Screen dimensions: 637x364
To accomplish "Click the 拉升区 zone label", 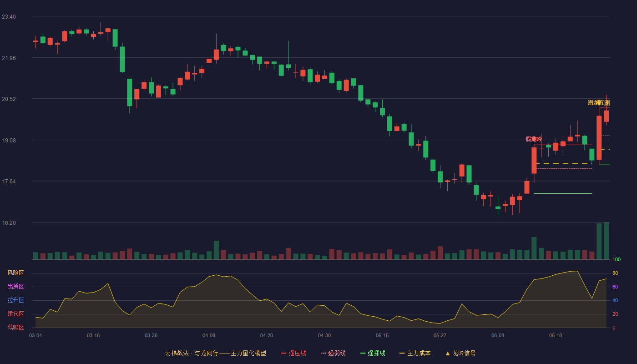I will [x=15, y=300].
